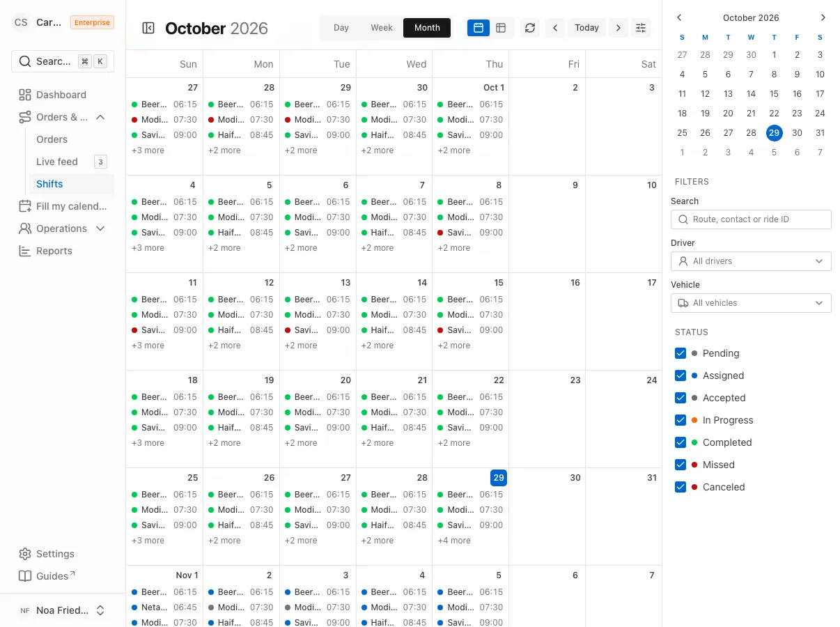
Task: Collapse the Orders & ... section
Action: tap(63, 117)
